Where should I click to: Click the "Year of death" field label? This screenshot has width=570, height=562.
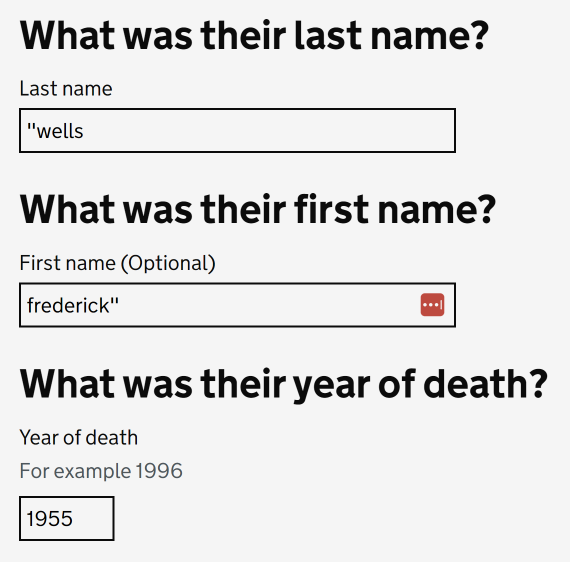pyautogui.click(x=79, y=437)
